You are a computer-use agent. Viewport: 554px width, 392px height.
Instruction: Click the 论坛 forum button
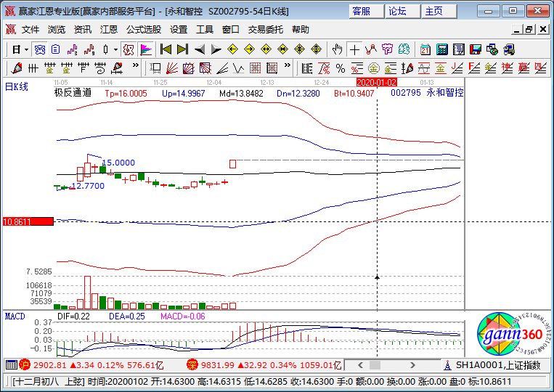403,12
